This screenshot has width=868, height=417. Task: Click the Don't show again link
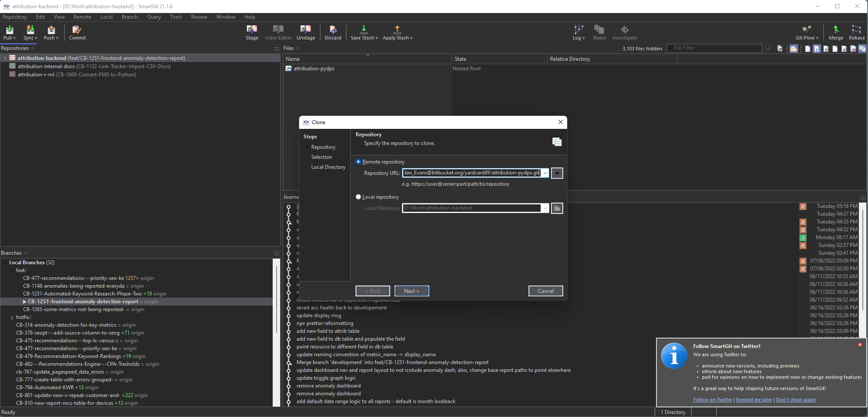click(796, 400)
